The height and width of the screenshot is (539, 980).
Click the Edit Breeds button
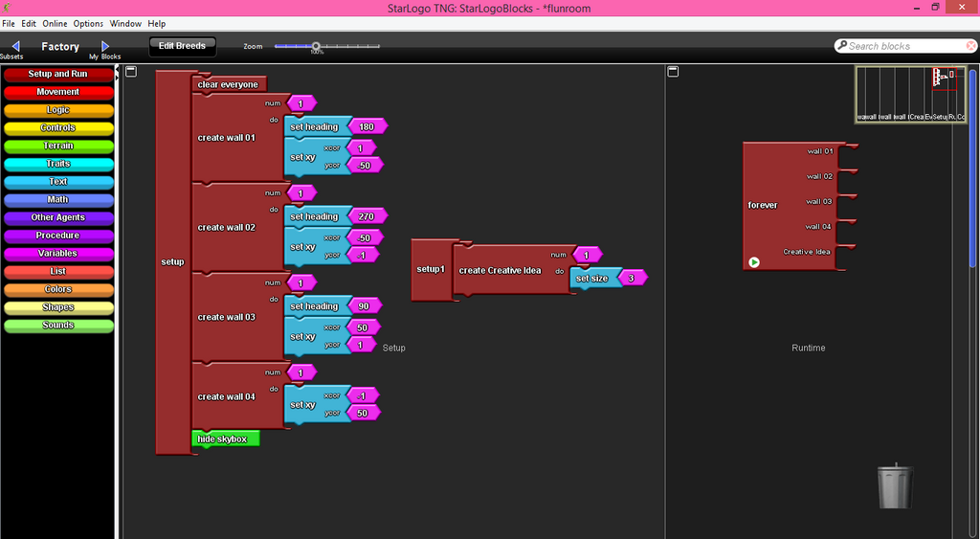182,46
